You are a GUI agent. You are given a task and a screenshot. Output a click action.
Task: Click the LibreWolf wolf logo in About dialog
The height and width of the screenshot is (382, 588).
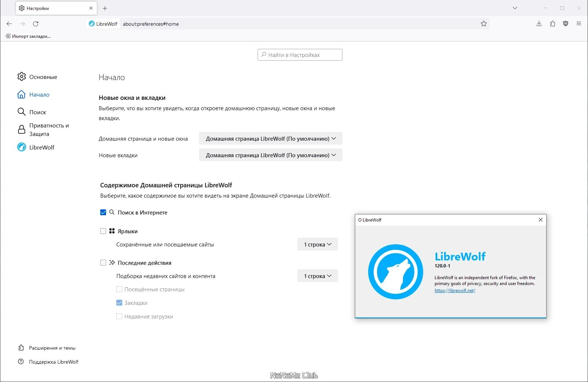396,272
